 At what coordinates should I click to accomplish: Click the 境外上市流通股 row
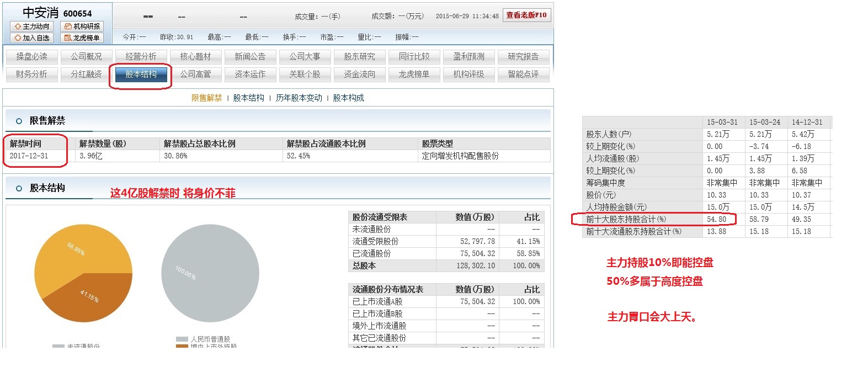(x=446, y=326)
